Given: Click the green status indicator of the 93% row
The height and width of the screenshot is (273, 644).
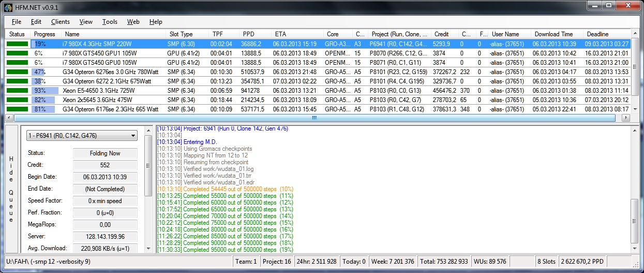Looking at the screenshot, I should pyautogui.click(x=17, y=90).
